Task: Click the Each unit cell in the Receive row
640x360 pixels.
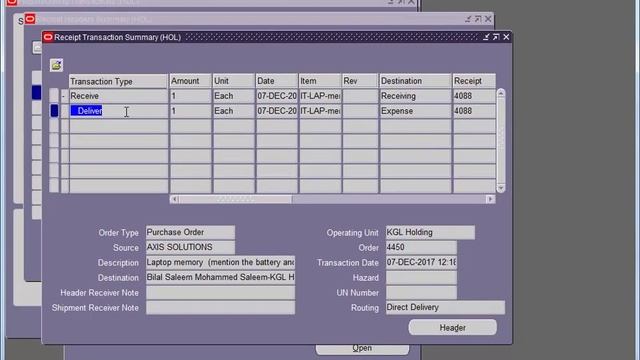Action: (233, 96)
